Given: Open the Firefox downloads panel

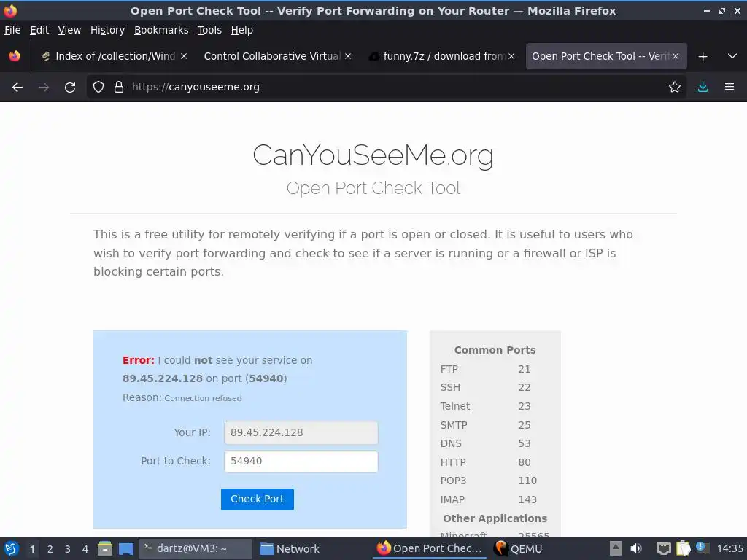Looking at the screenshot, I should pos(703,87).
